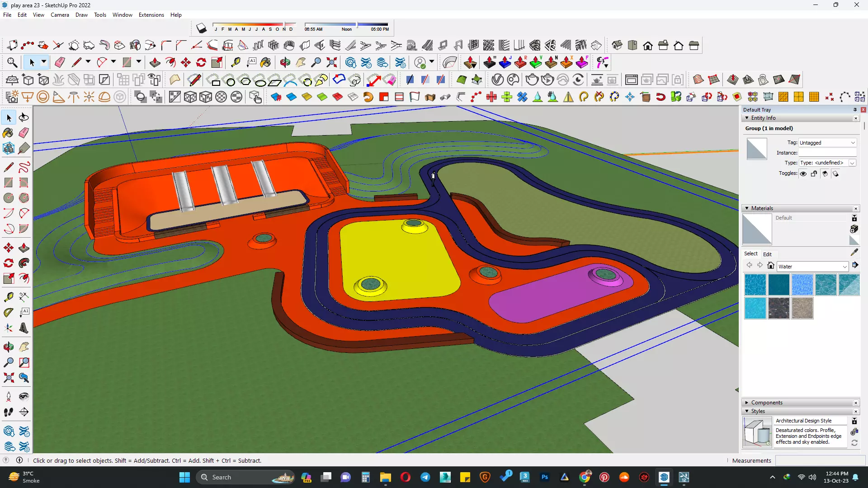Select the Eraser tool in the left toolbar
868x488 pixels.
[24, 133]
